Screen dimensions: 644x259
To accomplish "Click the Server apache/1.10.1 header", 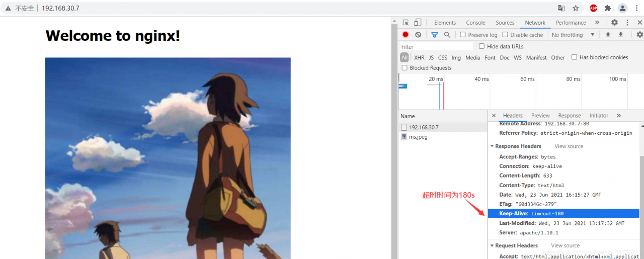I will pos(529,233).
